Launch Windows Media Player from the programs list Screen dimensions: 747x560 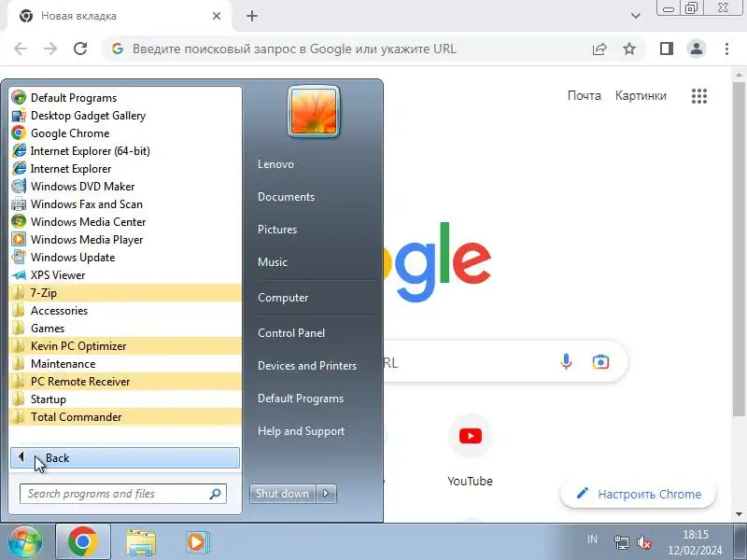[x=125, y=240]
